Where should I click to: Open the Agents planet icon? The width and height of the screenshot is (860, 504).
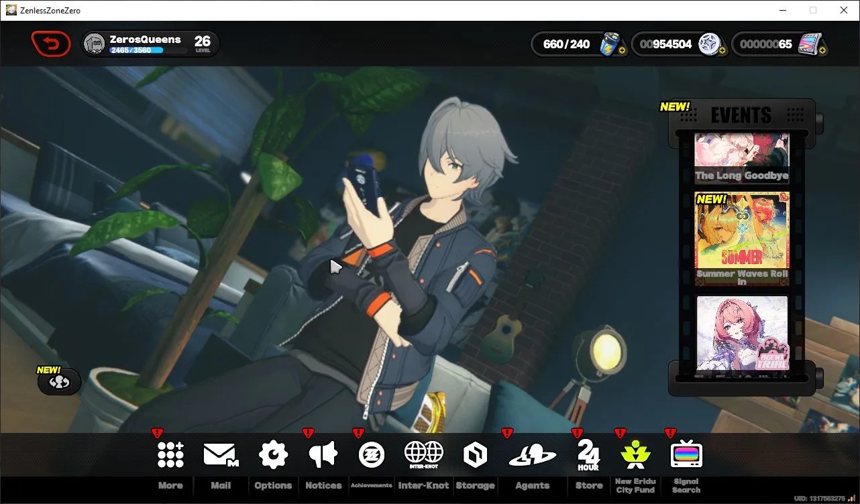tap(533, 455)
